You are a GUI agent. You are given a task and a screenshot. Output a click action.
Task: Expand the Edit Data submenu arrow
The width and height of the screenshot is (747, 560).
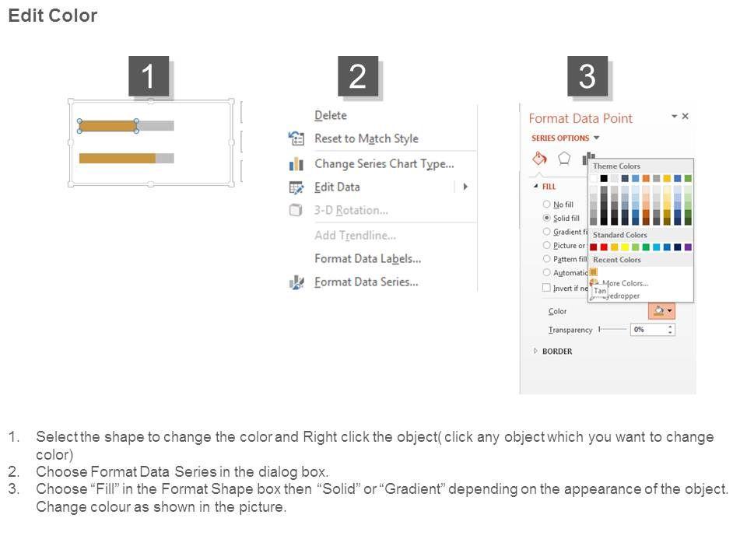(x=465, y=187)
